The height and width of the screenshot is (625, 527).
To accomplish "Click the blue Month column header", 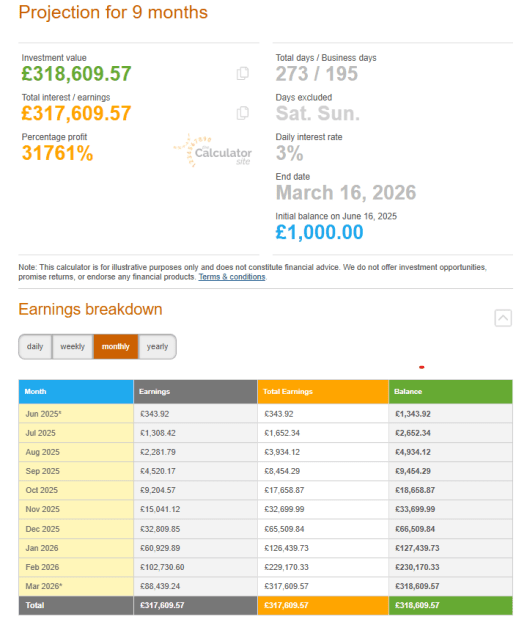I will click(x=76, y=391).
